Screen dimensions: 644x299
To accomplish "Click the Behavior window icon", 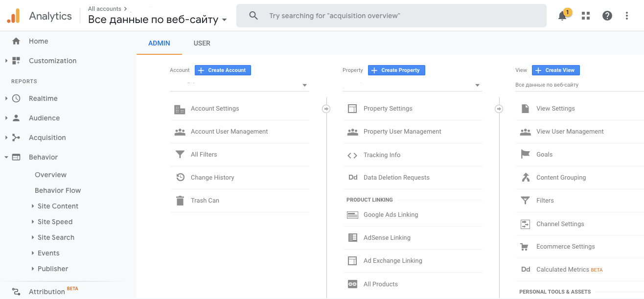I will [x=16, y=157].
